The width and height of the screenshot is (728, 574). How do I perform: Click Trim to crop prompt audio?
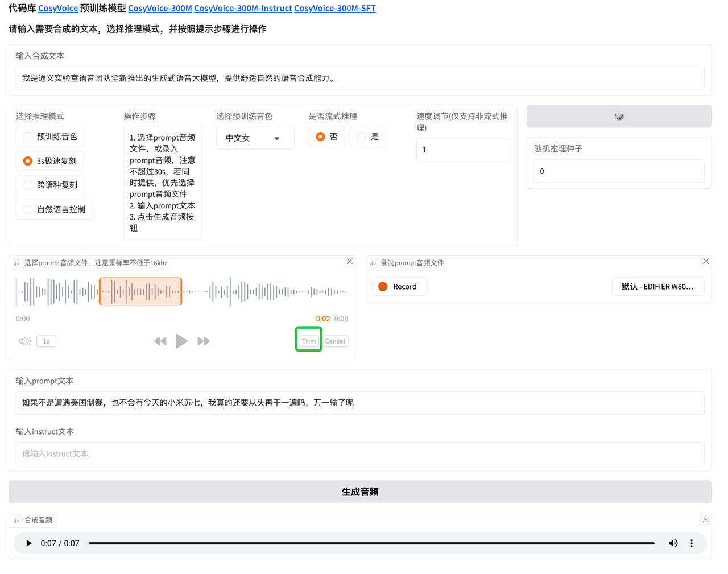pos(309,341)
